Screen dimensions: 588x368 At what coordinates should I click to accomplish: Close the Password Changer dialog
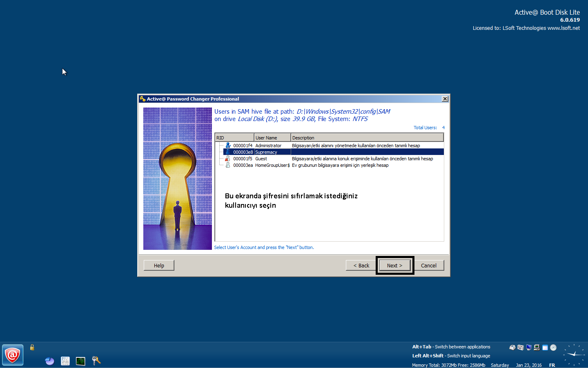pos(445,99)
